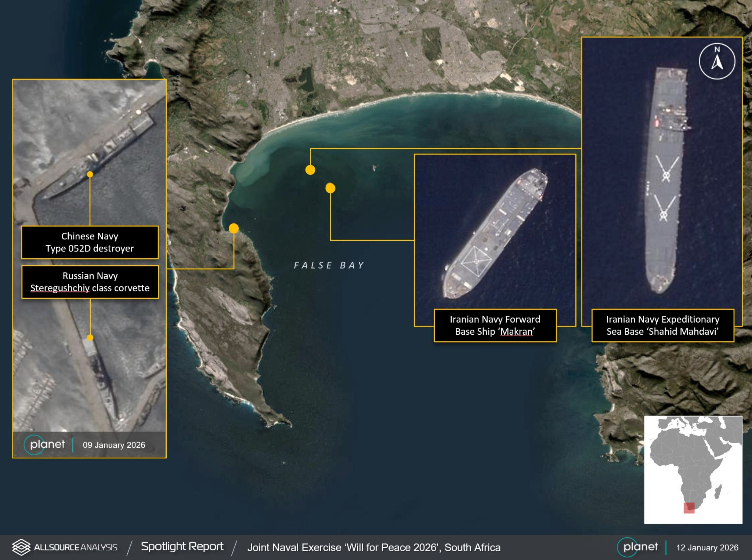The image size is (752, 560).
Task: Click the yellow dot on the Russian corvette
Action: (x=90, y=338)
